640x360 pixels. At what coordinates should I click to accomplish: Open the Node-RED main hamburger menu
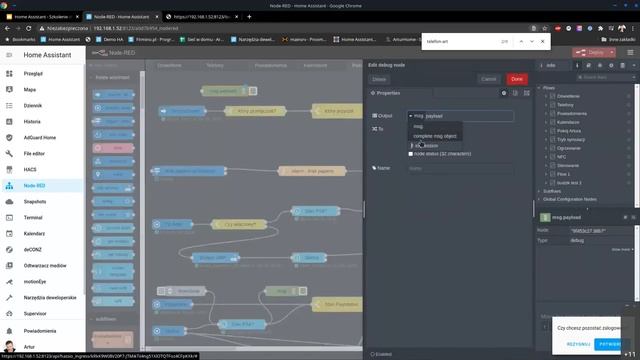(x=630, y=52)
